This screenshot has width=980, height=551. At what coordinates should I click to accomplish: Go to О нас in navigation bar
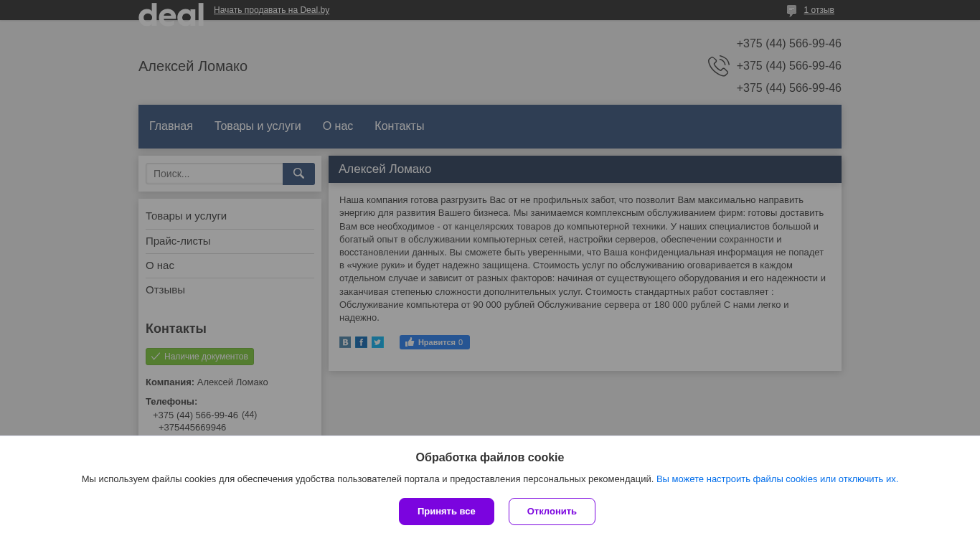(338, 126)
